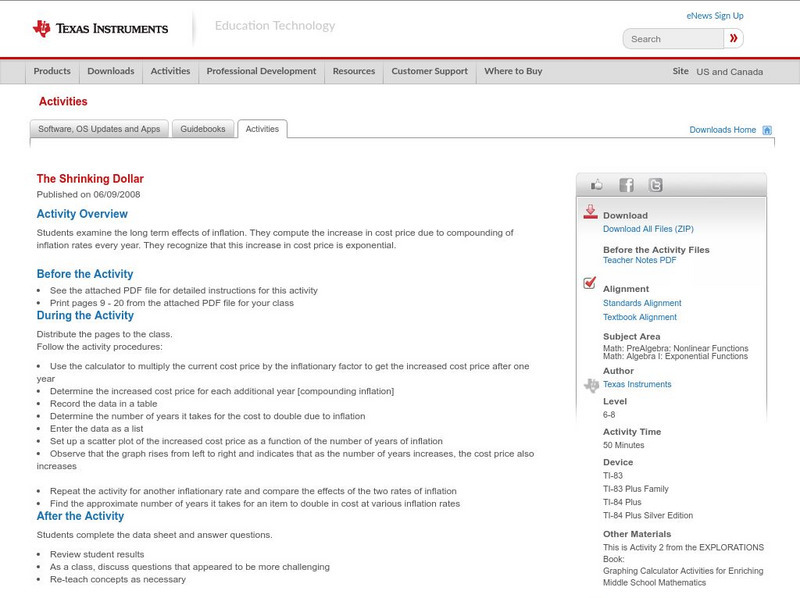Click the thumbs-up like icon
This screenshot has width=800, height=598.
596,185
